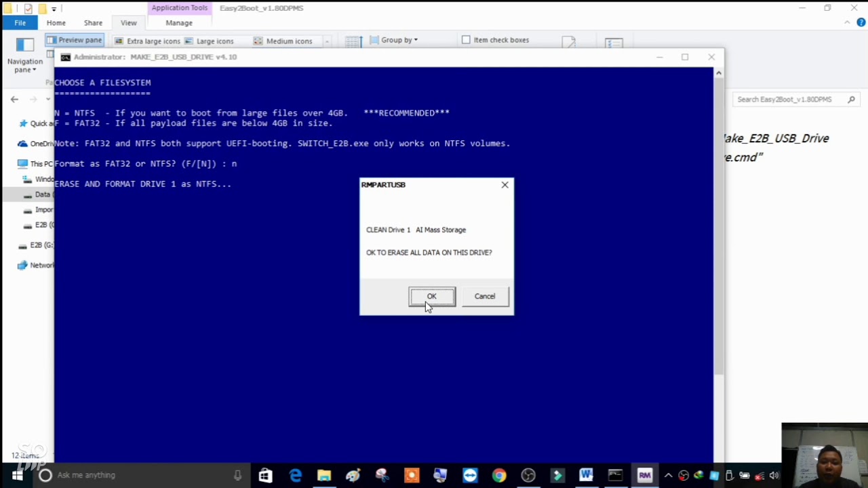This screenshot has height=488, width=868.
Task: Click the Cortana microphone icon
Action: (x=237, y=475)
